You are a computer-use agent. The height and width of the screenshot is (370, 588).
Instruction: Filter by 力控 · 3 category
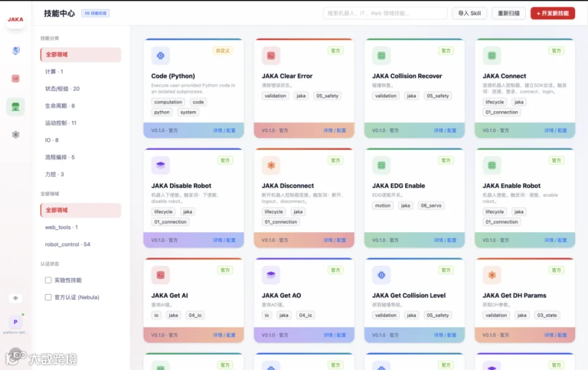(80, 174)
